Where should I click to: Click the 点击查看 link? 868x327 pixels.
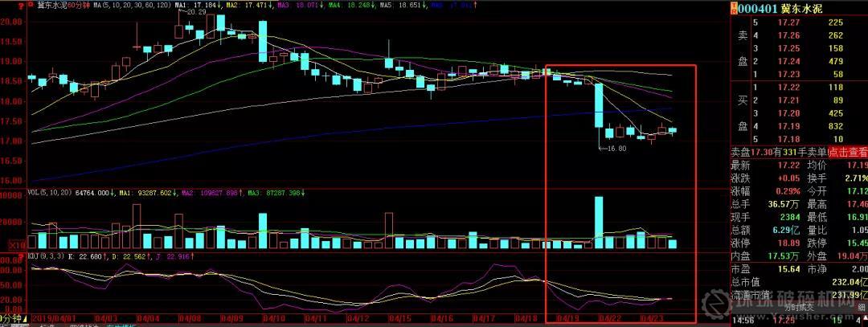point(849,152)
